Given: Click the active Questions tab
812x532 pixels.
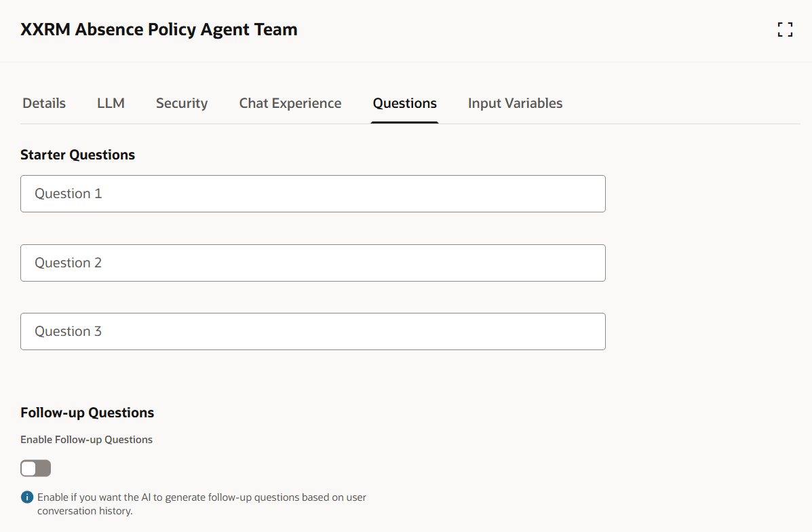Looking at the screenshot, I should pyautogui.click(x=404, y=103).
